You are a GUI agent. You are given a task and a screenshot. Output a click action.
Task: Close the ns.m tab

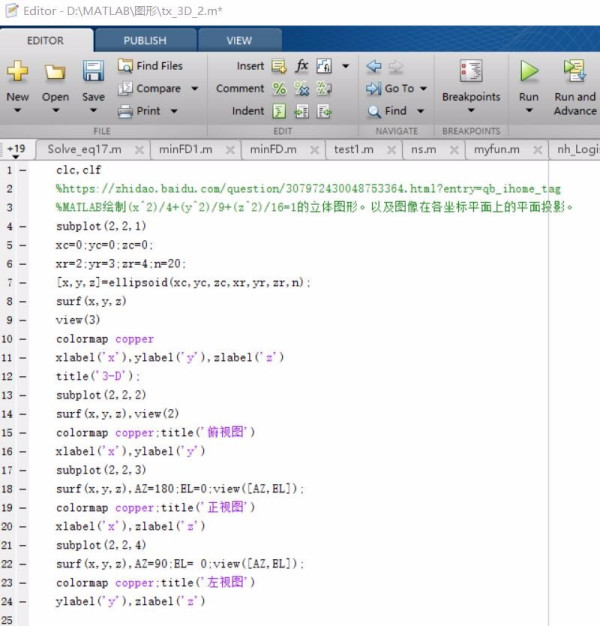[x=454, y=150]
